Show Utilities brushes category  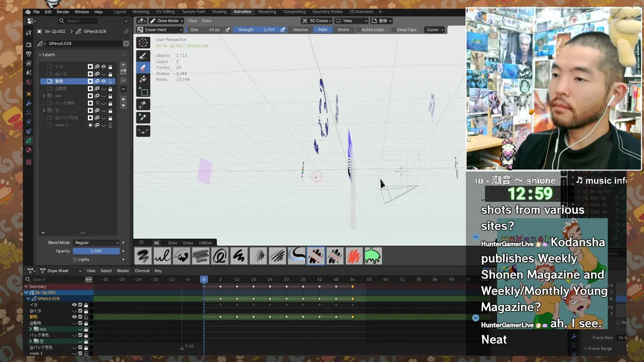pos(205,242)
